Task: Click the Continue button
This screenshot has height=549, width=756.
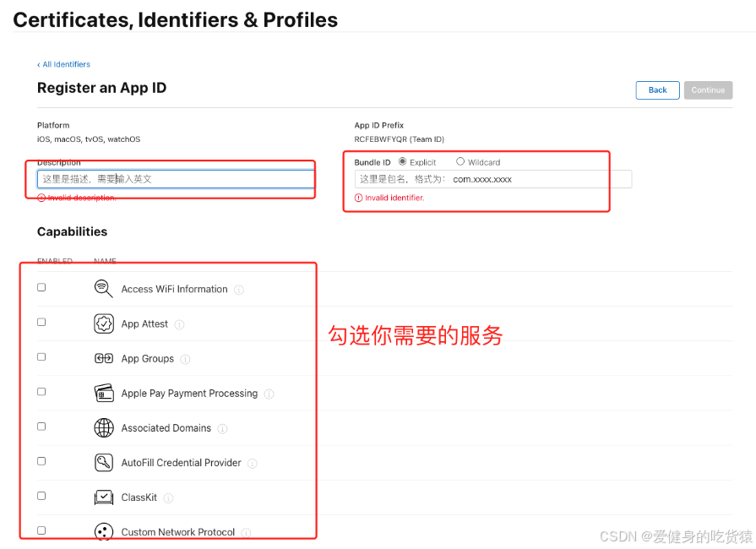Action: pos(708,90)
